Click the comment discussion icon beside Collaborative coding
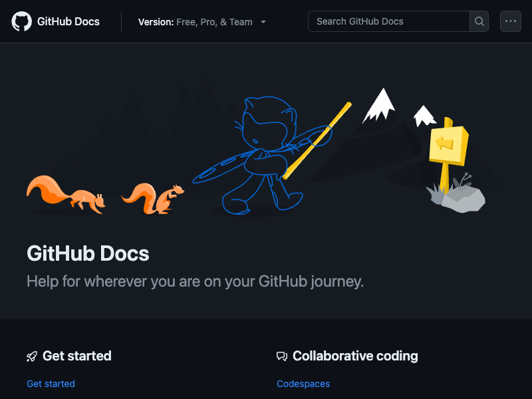Screen dimensions: 532x399 (282, 356)
